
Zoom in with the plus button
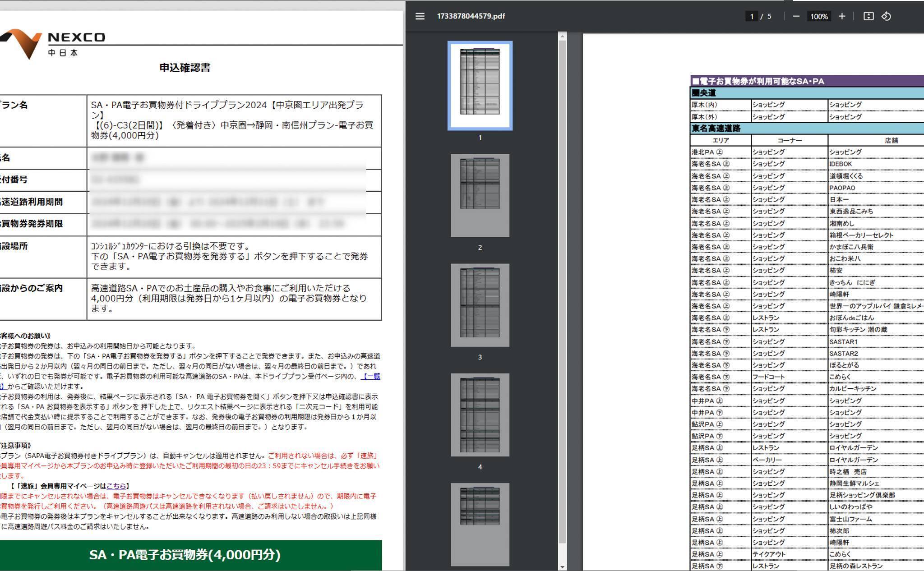click(x=842, y=16)
